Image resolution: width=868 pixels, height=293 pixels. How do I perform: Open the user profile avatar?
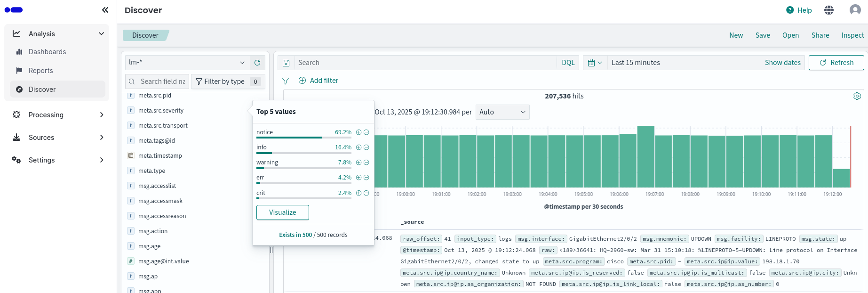855,10
